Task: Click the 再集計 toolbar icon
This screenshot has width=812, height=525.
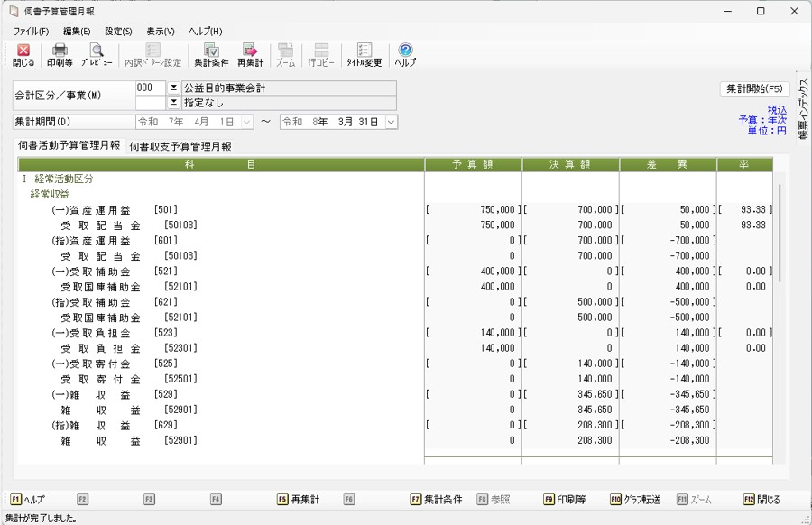Action: pyautogui.click(x=250, y=55)
